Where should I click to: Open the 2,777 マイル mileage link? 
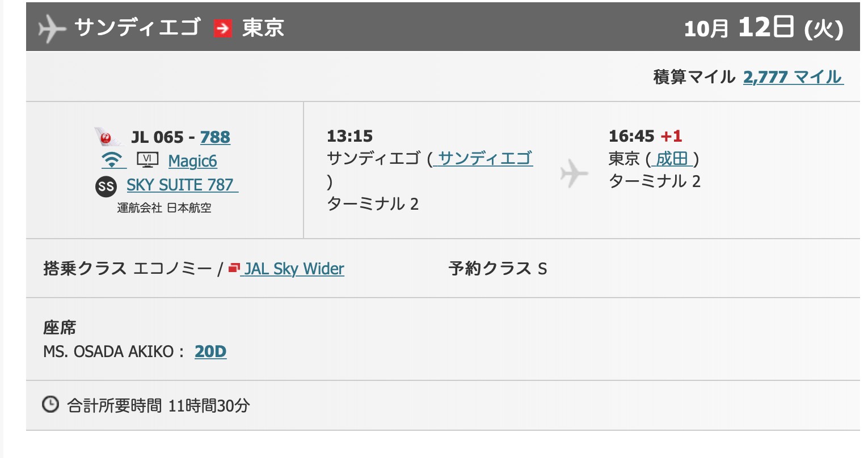click(793, 77)
